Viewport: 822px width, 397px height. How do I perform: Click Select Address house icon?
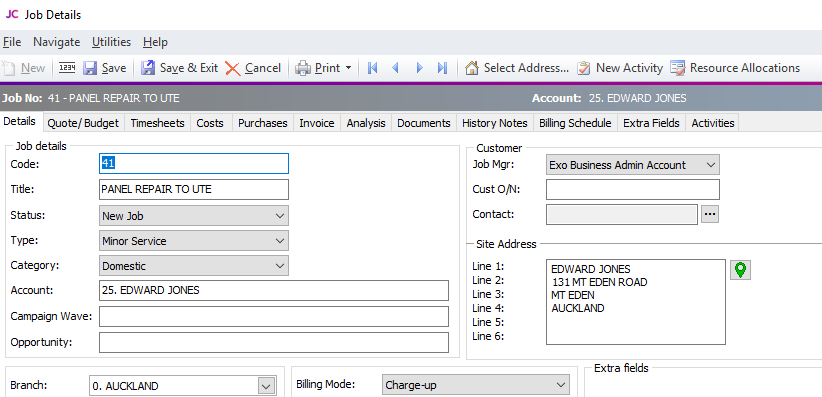472,68
